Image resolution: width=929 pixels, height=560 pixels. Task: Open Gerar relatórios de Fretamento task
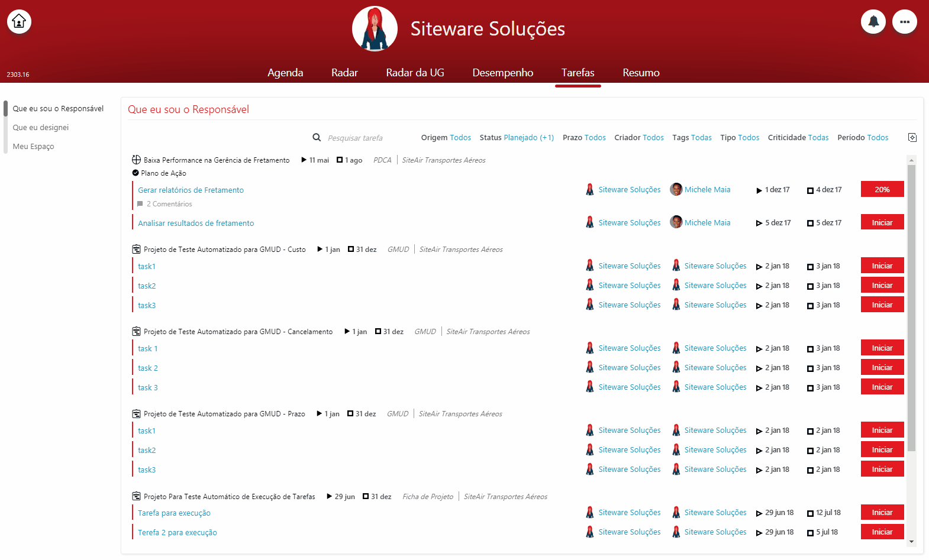point(191,190)
